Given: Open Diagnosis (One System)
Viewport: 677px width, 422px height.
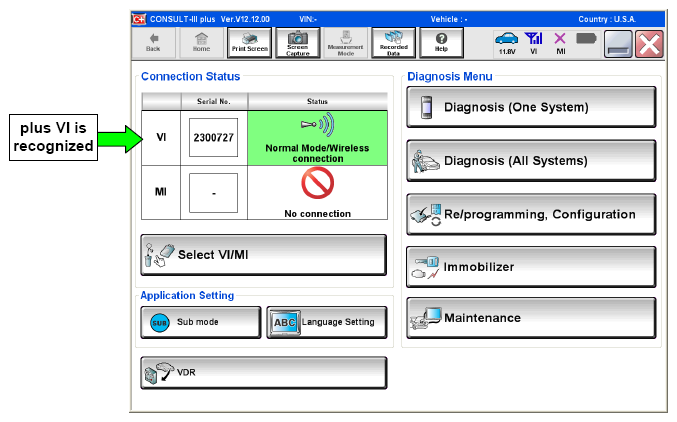Looking at the screenshot, I should [x=530, y=107].
